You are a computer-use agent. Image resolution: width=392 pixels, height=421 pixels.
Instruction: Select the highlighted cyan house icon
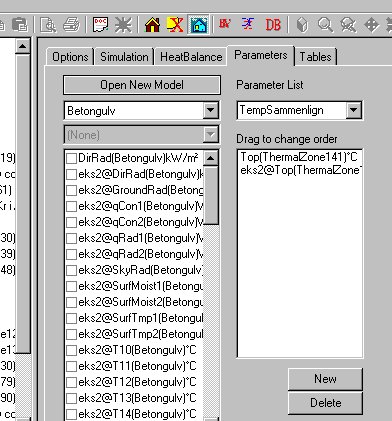[x=199, y=25]
